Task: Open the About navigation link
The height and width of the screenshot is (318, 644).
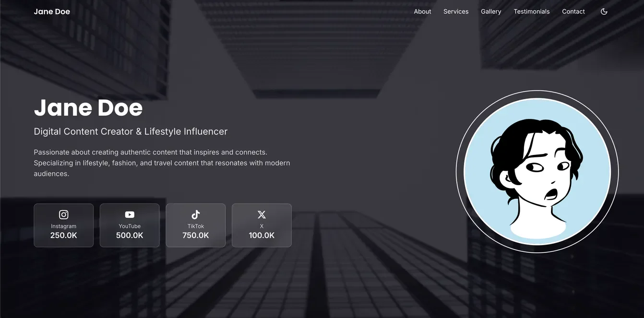Action: pos(422,12)
